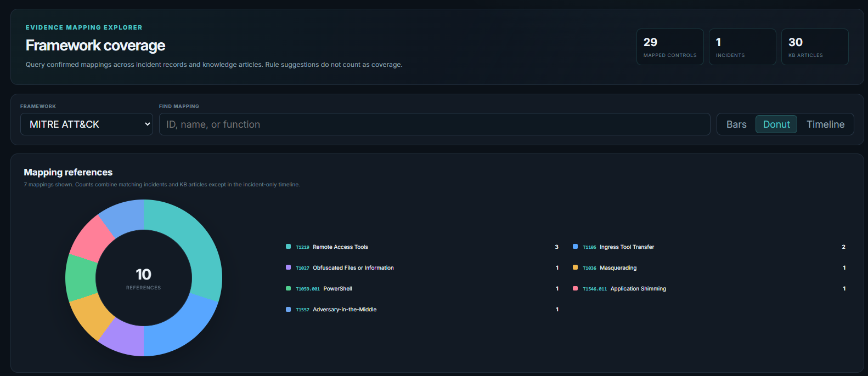Open the Framework dropdown showing MITRE ATT&CK
The height and width of the screenshot is (376, 868).
point(87,124)
